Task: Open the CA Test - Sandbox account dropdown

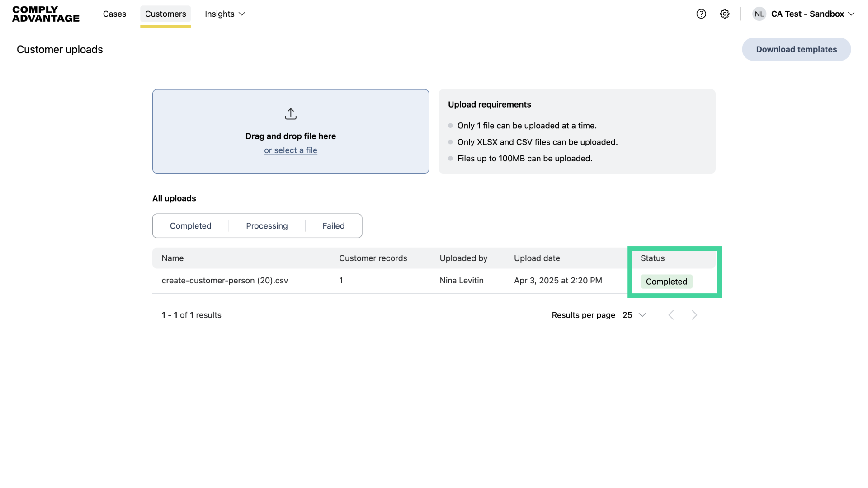Action: pyautogui.click(x=812, y=14)
